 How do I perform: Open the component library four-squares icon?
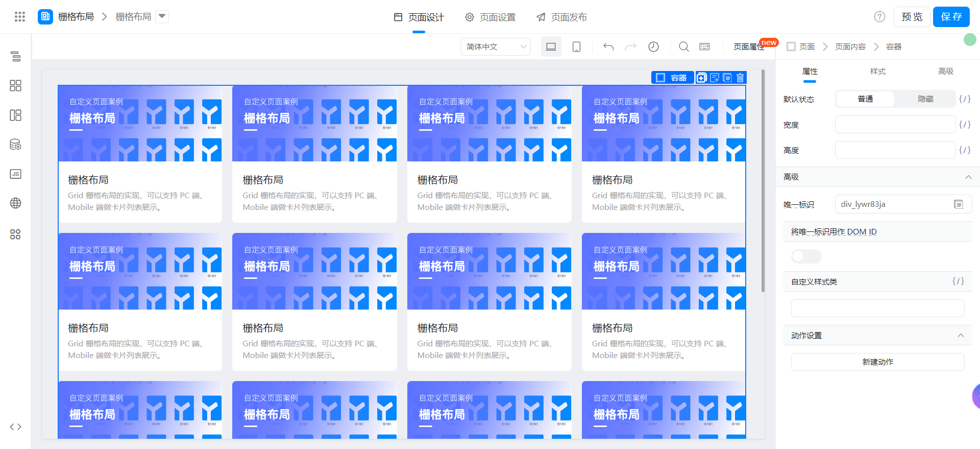(16, 85)
